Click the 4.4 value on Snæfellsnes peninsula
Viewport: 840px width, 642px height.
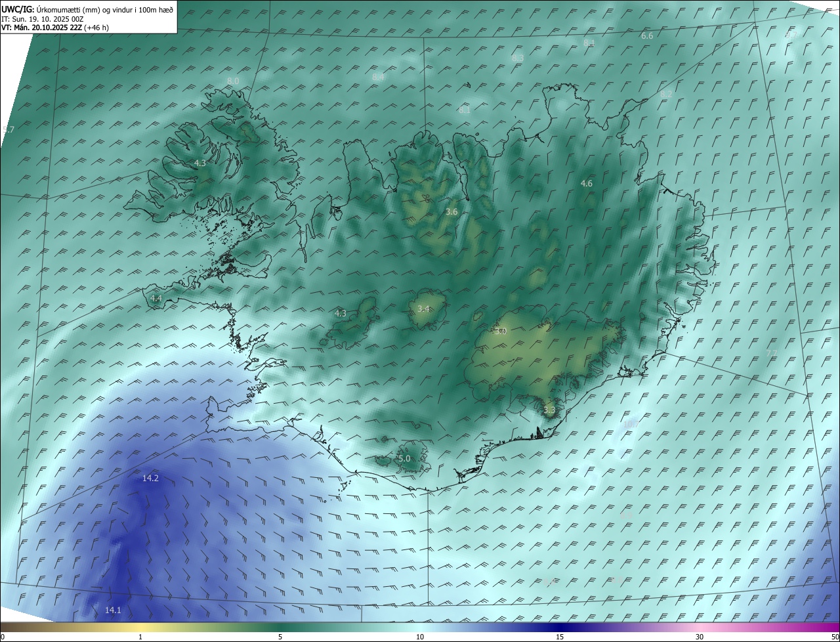point(156,298)
